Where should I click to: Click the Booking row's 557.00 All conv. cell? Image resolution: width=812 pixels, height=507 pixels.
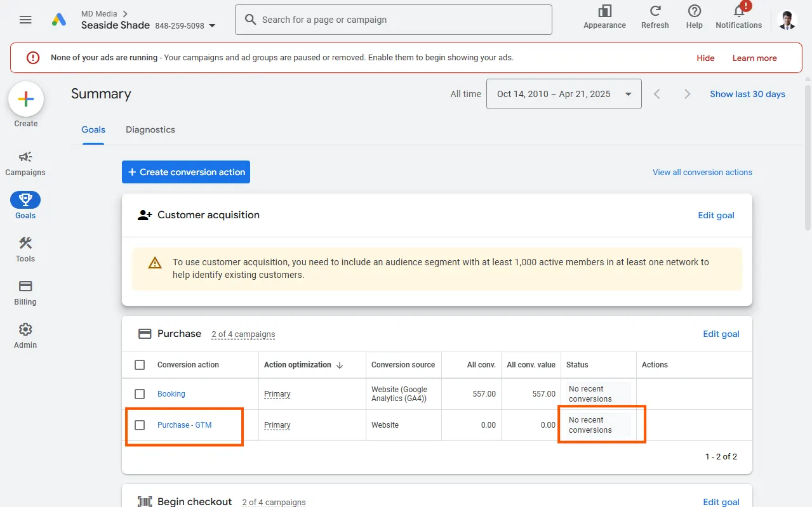[x=484, y=394]
